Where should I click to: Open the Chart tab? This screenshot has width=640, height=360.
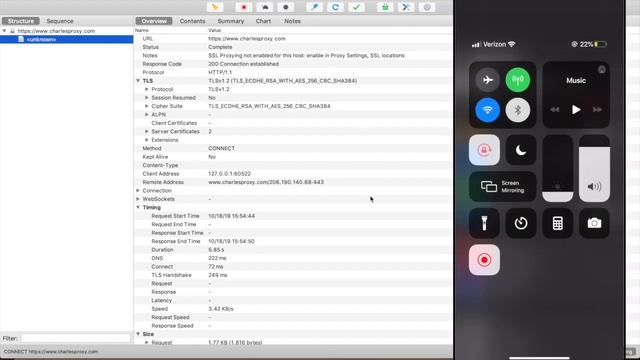(x=263, y=21)
